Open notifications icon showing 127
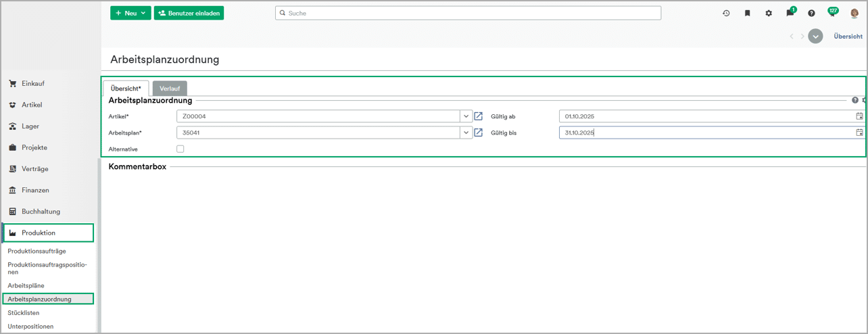 (x=832, y=13)
